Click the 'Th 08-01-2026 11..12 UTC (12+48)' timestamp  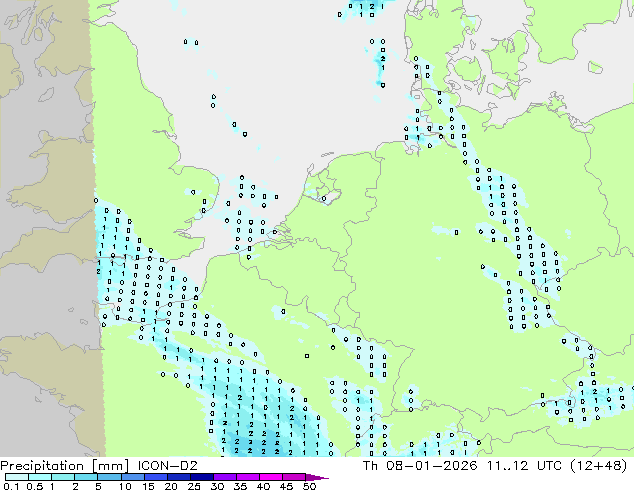click(x=495, y=466)
